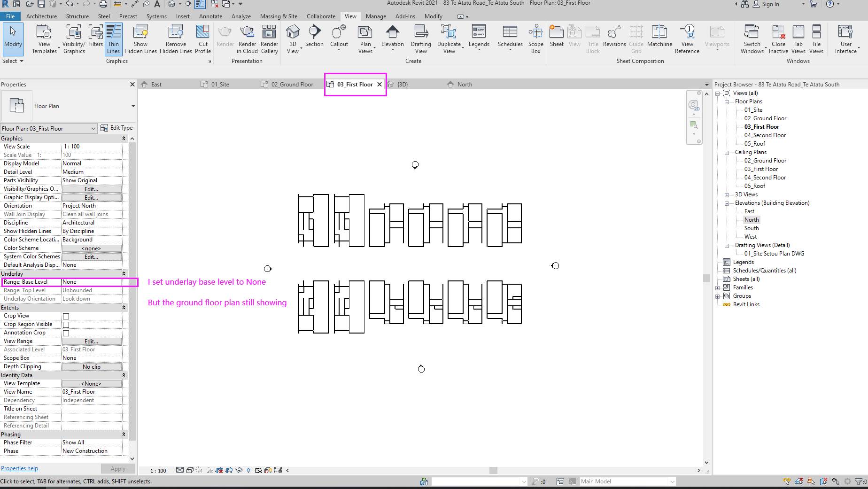Open the Manage ribbon tab

tap(376, 16)
